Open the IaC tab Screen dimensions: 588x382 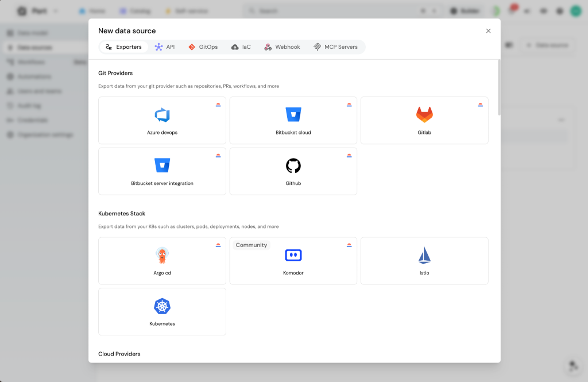coord(241,47)
